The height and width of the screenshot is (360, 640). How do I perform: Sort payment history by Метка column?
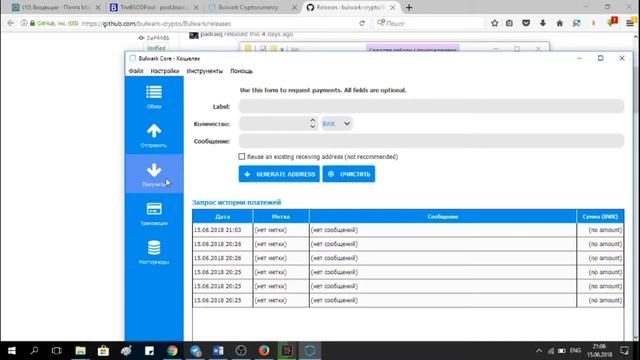tap(281, 216)
